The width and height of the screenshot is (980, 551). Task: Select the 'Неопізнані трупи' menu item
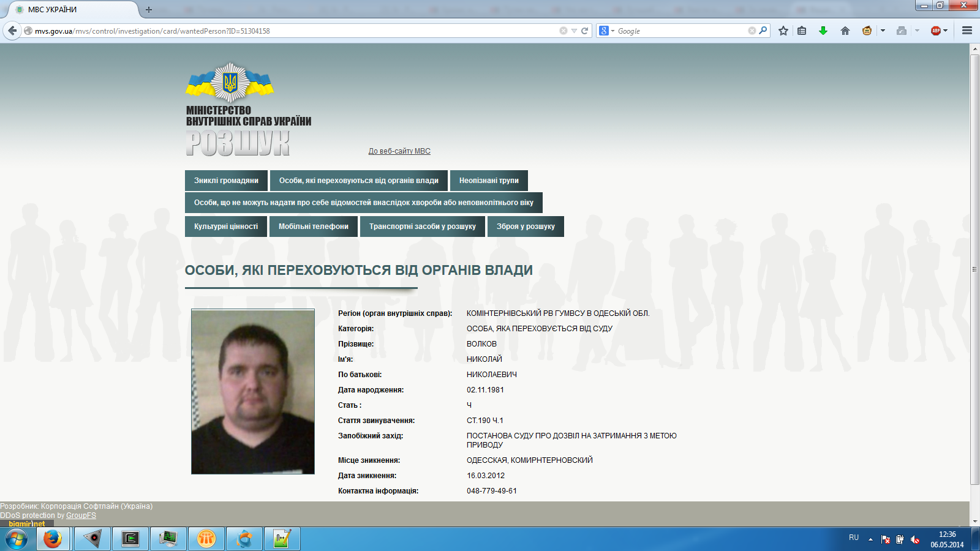[489, 181]
